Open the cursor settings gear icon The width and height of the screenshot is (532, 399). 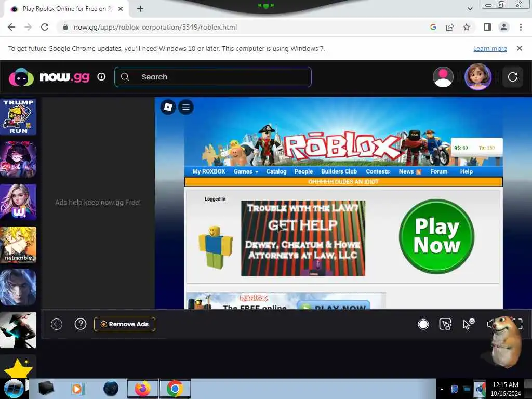pos(469,324)
